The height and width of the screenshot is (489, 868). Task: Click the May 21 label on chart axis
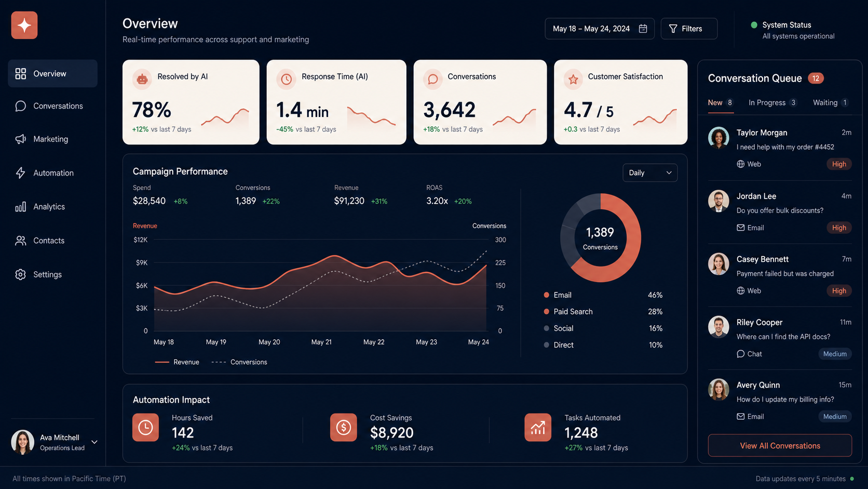[321, 342]
